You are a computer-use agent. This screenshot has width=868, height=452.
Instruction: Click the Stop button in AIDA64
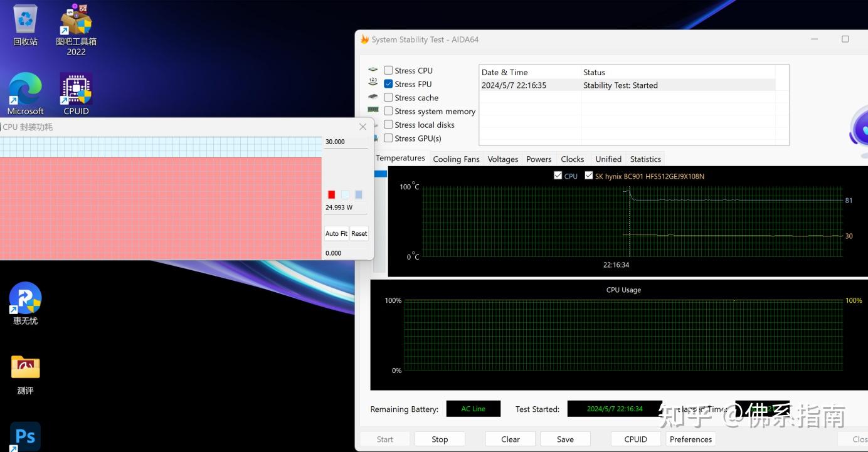[440, 439]
